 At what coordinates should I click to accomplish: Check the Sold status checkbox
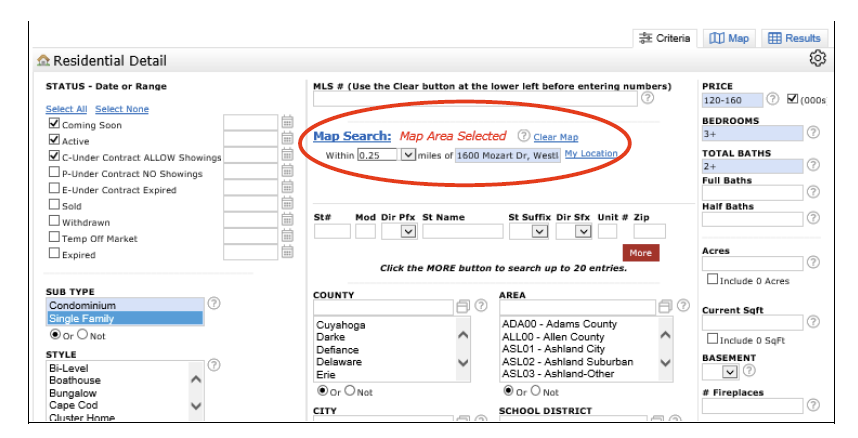coord(54,204)
